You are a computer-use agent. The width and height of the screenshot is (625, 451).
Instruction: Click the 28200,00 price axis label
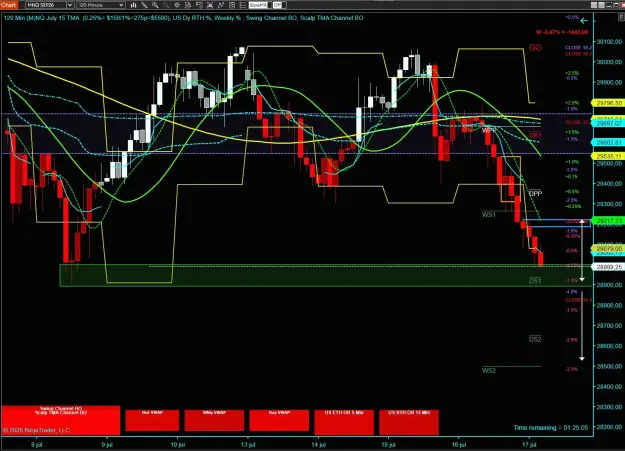tap(609, 427)
